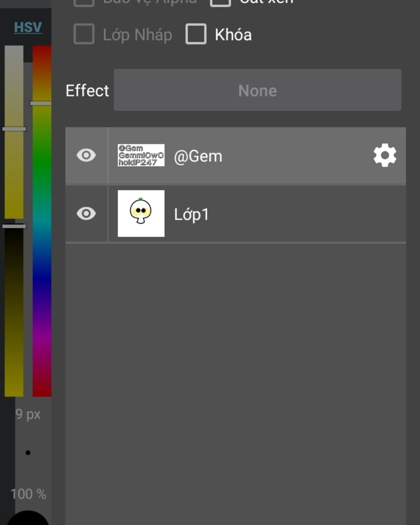Select the @Gem layer text thumbnail
Screen dimensions: 420x525
tap(141, 155)
